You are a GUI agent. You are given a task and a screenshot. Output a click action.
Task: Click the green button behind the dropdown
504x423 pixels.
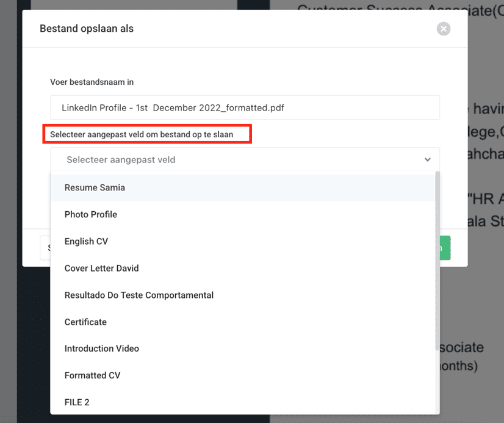coord(445,248)
